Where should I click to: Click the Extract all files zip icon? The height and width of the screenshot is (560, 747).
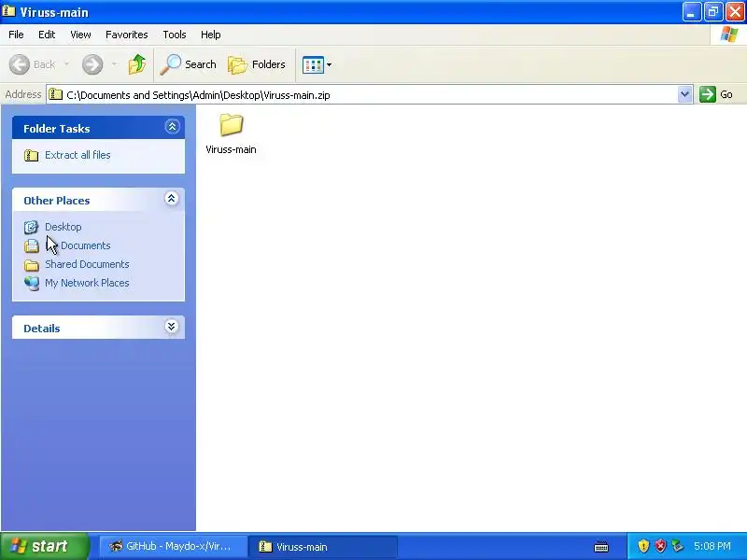pyautogui.click(x=32, y=155)
